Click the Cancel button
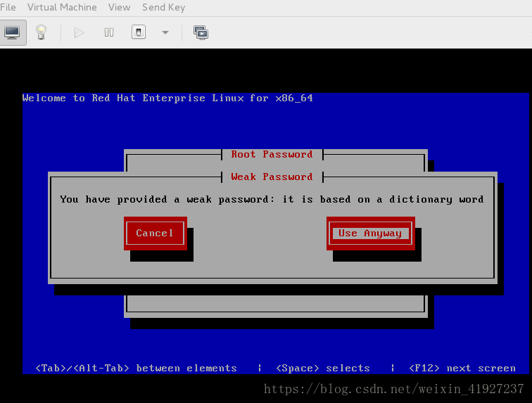 [x=156, y=233]
